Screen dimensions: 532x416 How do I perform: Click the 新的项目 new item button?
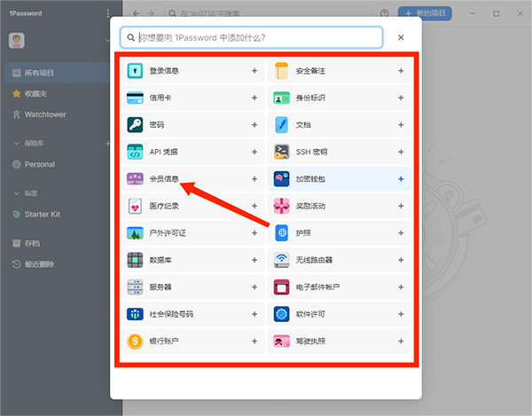click(425, 13)
